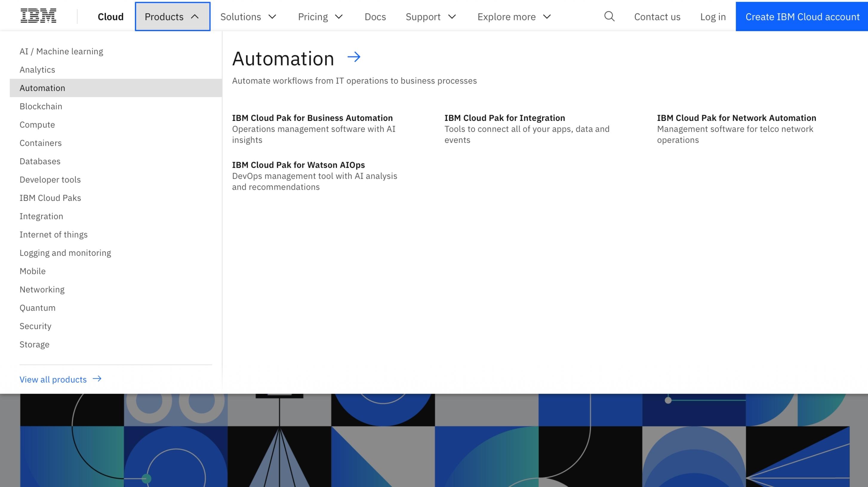Expand the Pricing dropdown menu
868x487 pixels.
[x=321, y=16]
